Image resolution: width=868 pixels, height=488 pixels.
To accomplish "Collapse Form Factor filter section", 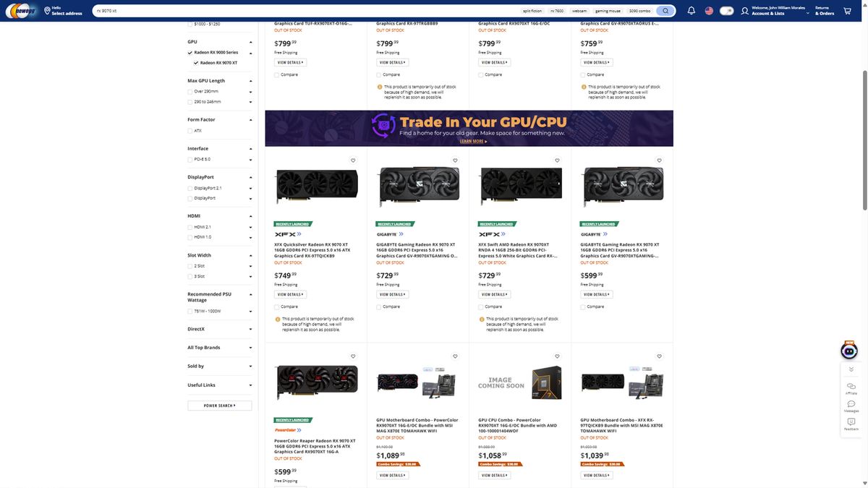I will (251, 120).
